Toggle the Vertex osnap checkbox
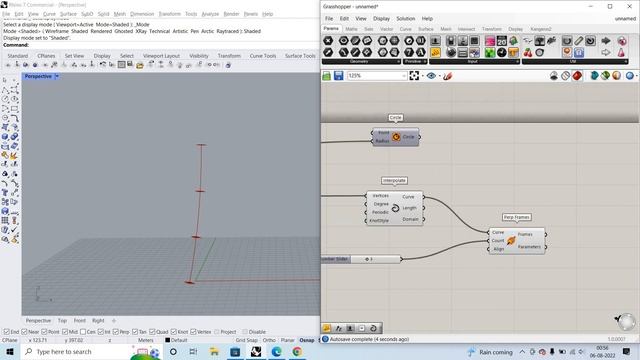This screenshot has width=640, height=360. 193,332
